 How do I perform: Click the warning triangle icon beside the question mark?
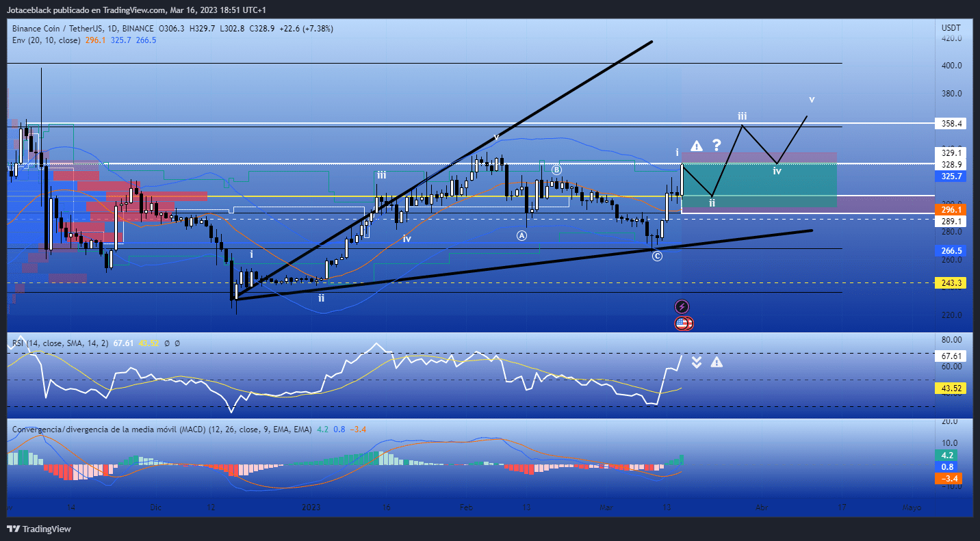[697, 145]
